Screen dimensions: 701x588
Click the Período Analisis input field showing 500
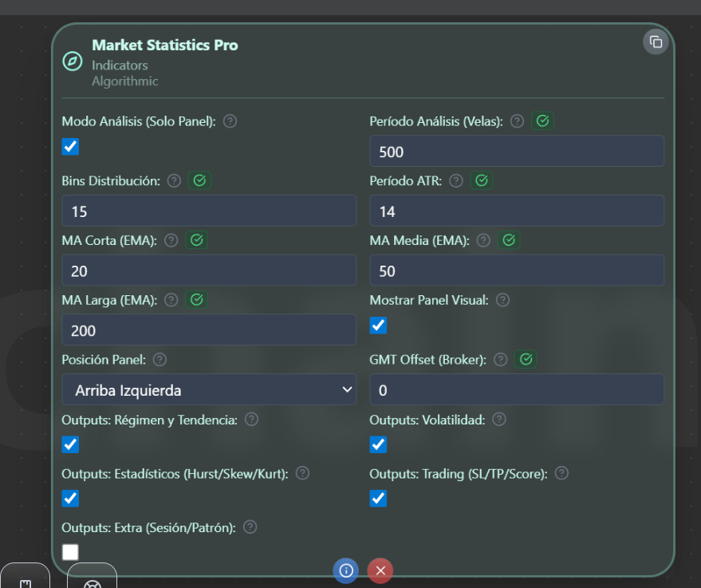[517, 152]
